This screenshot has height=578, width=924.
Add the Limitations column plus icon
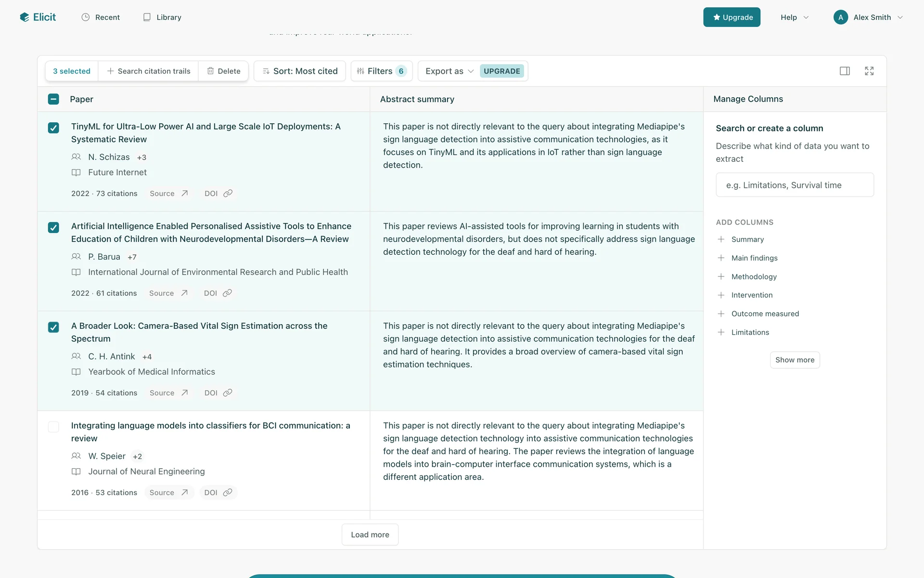[721, 332]
